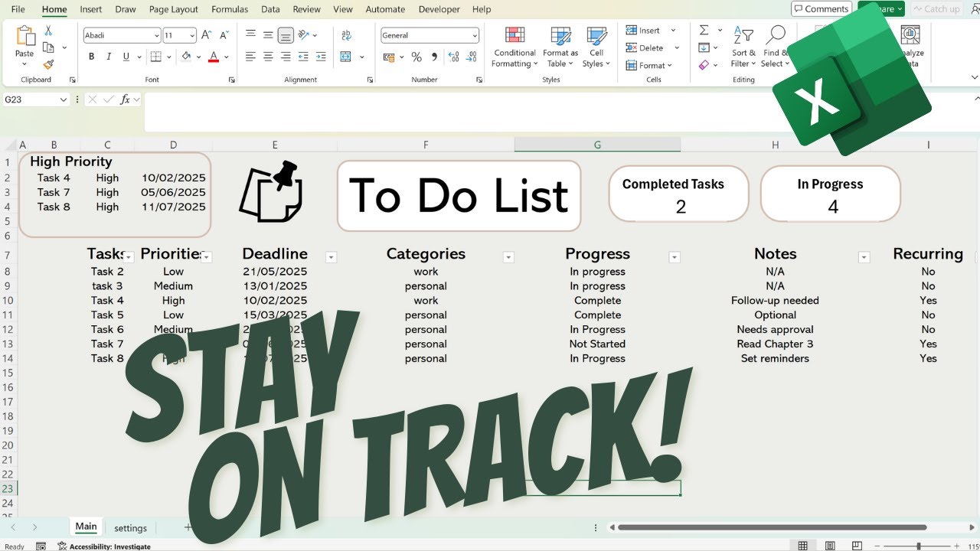Open Cell Styles gallery
The width and height of the screenshot is (980, 551).
(x=596, y=47)
